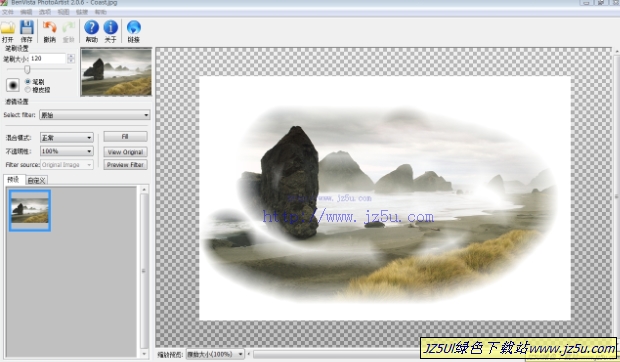Open the 帮助 help menu
The width and height of the screenshot is (620, 362).
tap(100, 12)
